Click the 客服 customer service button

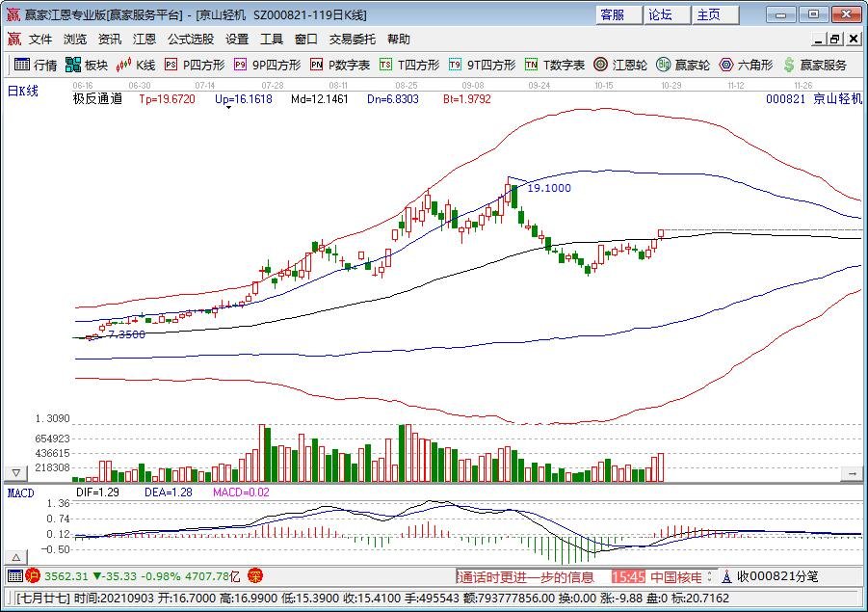(613, 14)
